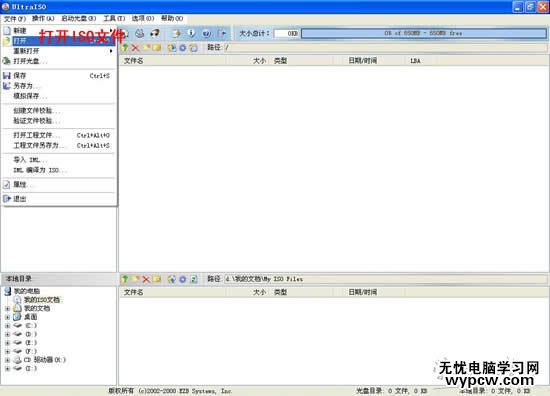
Task: Click the 大小总计 size value field
Action: pyautogui.click(x=287, y=33)
